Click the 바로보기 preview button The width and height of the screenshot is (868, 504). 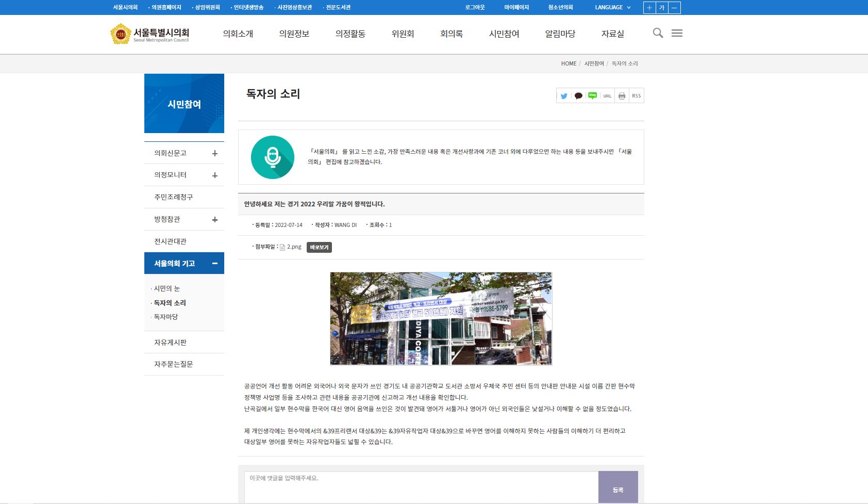[319, 248]
